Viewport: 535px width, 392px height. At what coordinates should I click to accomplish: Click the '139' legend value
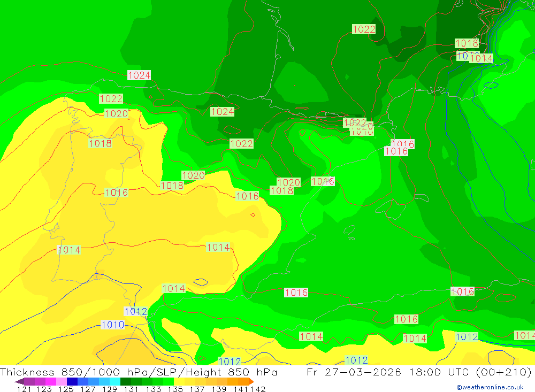[219, 389]
